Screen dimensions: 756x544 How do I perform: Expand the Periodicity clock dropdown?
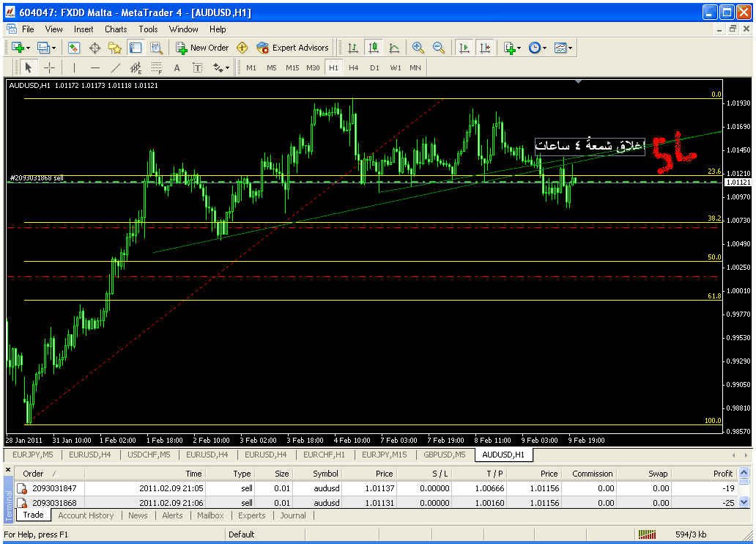[x=537, y=48]
